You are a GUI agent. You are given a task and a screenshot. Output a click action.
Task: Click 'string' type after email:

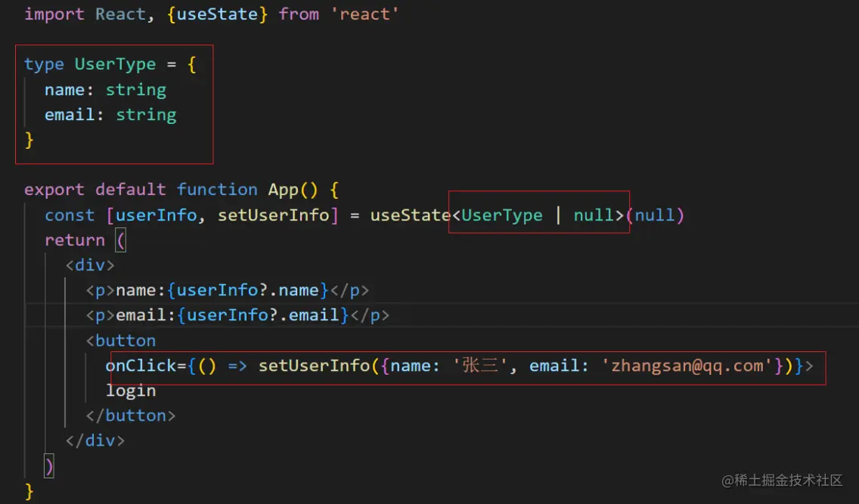click(x=146, y=114)
